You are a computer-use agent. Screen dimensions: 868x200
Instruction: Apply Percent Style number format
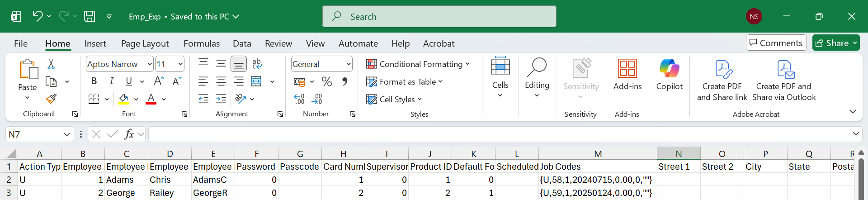click(x=326, y=81)
